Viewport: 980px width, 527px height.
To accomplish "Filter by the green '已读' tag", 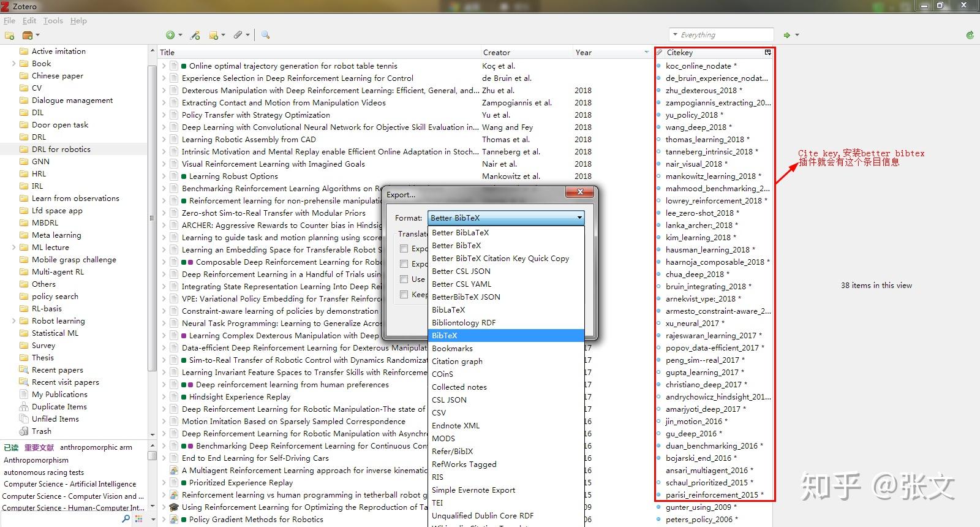I will click(x=11, y=447).
